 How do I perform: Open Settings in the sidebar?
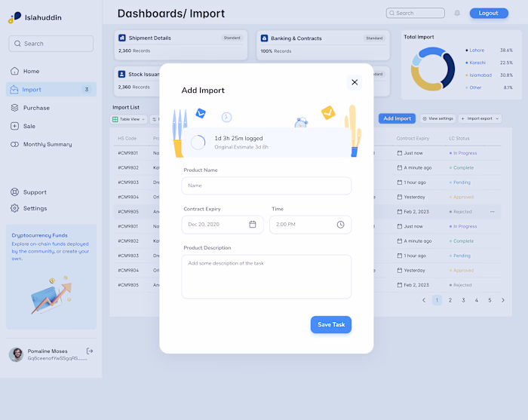click(51, 208)
